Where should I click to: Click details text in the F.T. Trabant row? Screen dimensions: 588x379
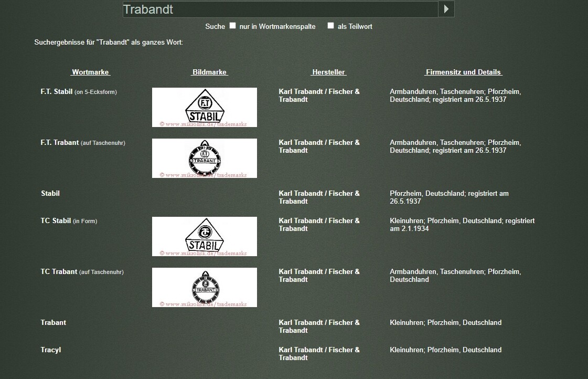(x=455, y=146)
